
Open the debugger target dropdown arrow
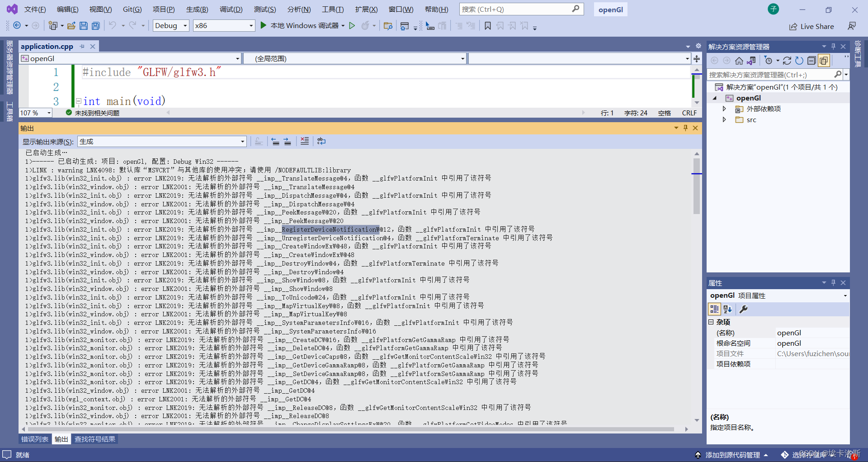[x=343, y=26]
